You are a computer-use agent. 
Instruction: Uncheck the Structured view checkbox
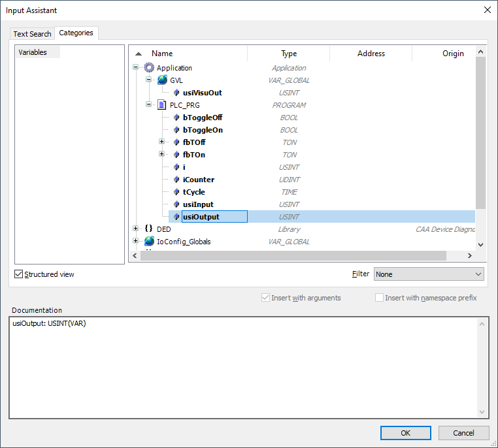click(19, 274)
